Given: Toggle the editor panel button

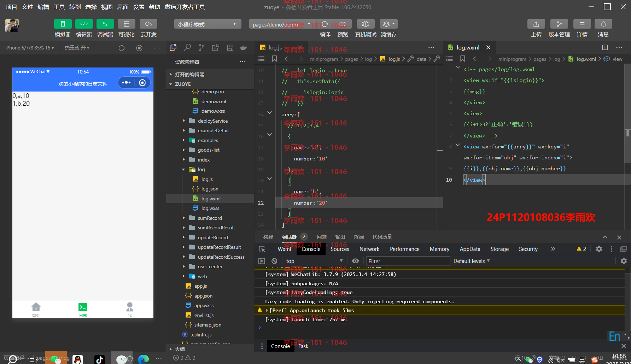Looking at the screenshot, I should coord(84,24).
